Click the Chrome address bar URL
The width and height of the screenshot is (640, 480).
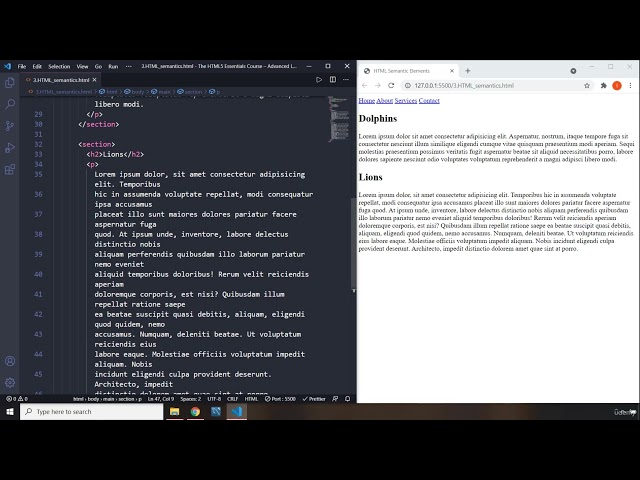click(x=464, y=86)
